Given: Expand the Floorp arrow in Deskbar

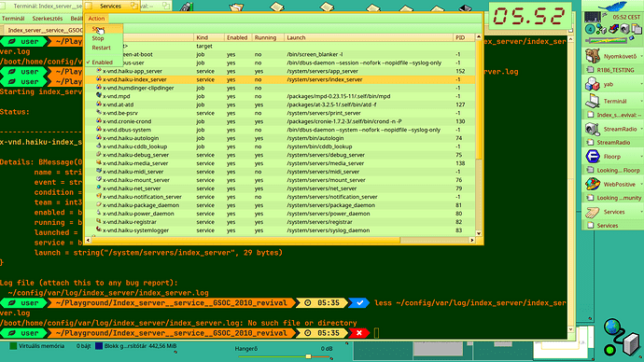Looking at the screenshot, I should [641, 157].
